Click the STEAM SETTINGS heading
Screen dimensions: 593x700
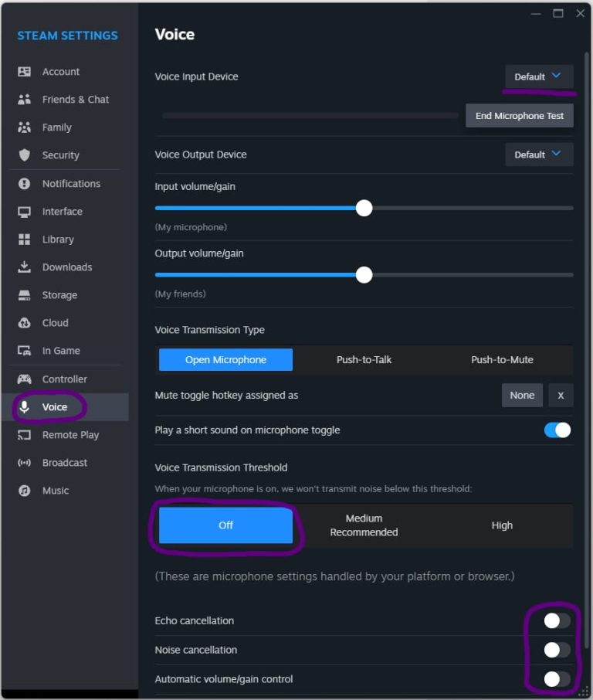(67, 36)
